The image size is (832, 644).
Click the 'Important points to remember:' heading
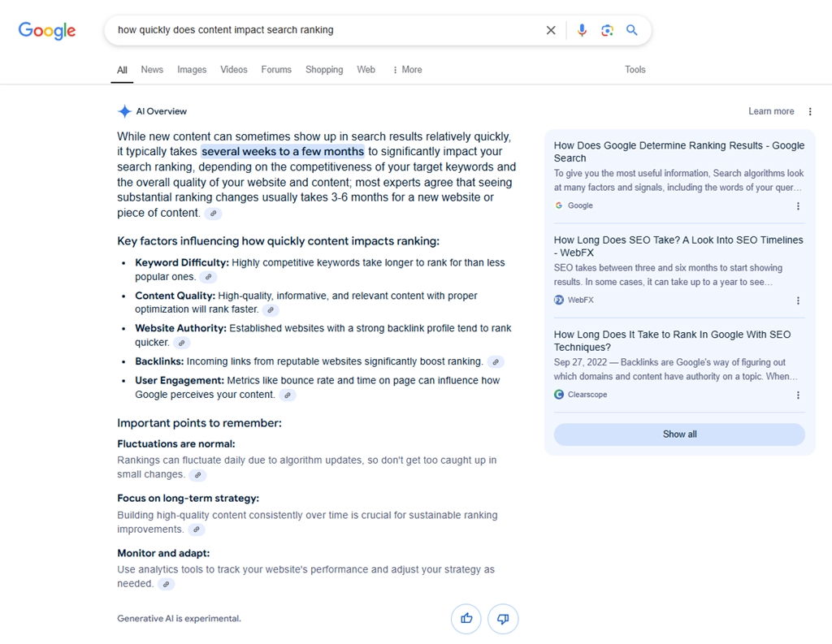click(200, 423)
